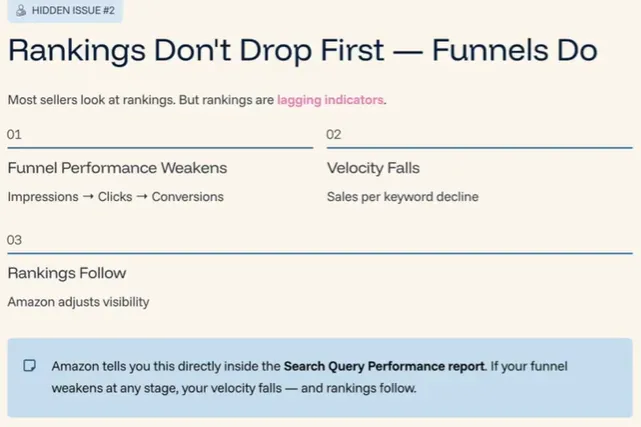This screenshot has height=427, width=641.
Task: Click the "Amazon adjusts visibility" text
Action: tap(78, 301)
